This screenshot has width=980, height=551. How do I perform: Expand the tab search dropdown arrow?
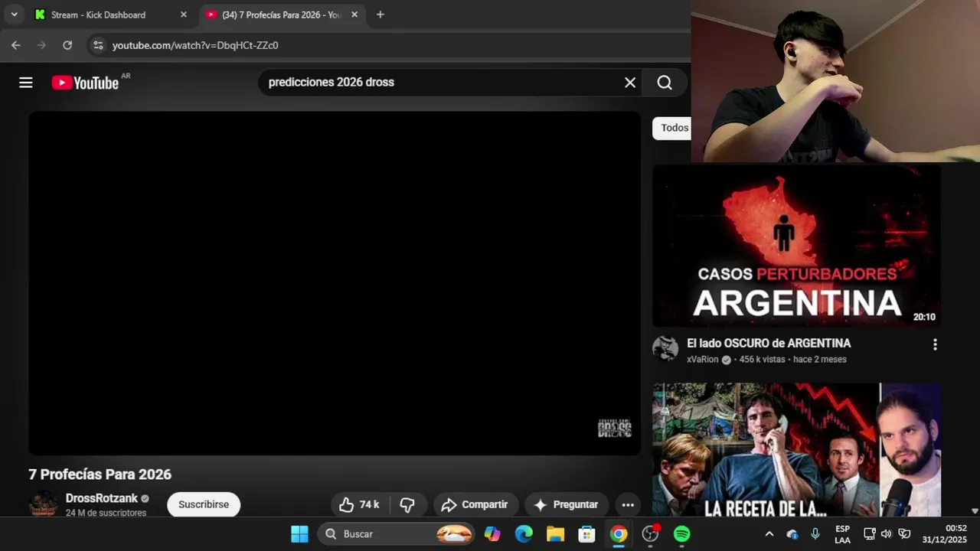tap(14, 15)
